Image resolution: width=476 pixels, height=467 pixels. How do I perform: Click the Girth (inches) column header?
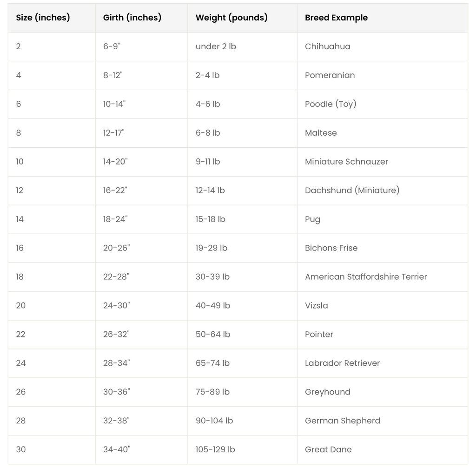(141, 18)
